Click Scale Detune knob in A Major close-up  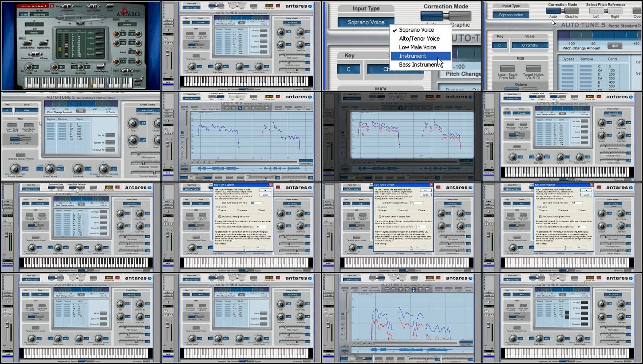pyautogui.click(x=50, y=169)
